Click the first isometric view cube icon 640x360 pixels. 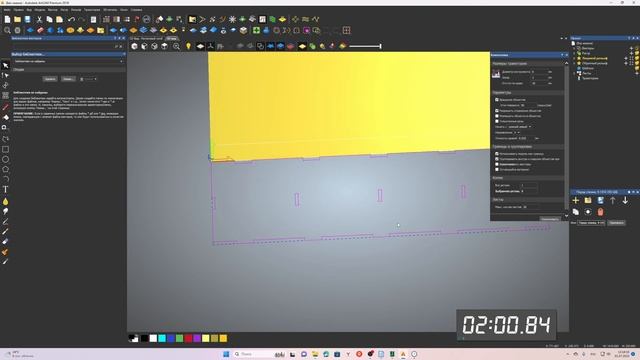click(134, 46)
